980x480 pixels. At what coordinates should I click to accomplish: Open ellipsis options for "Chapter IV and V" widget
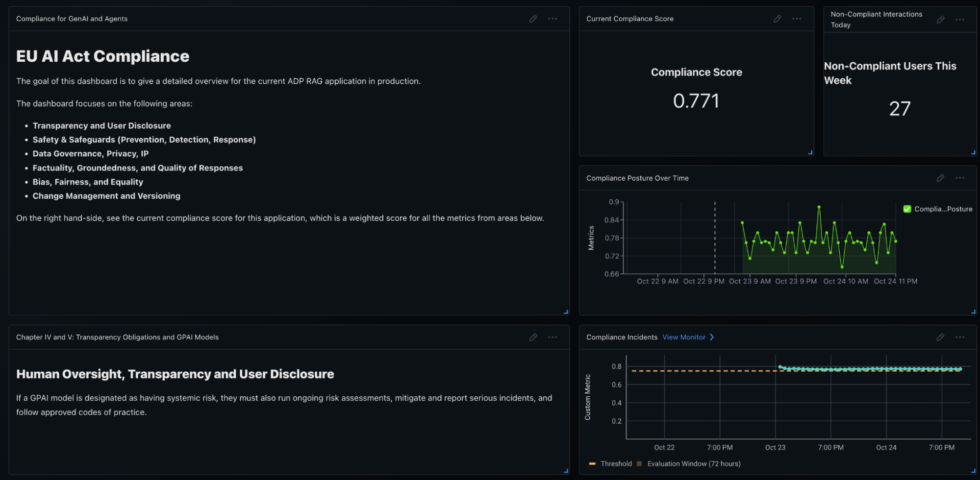point(553,337)
